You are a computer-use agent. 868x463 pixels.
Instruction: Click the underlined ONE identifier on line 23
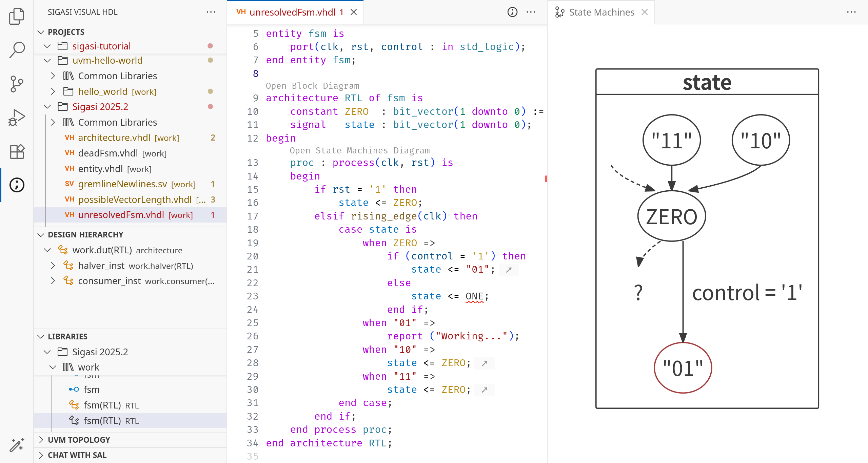point(474,296)
